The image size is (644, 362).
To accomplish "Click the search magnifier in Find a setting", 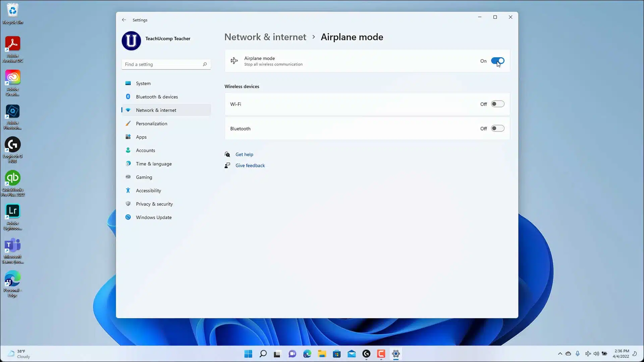I will [205, 64].
